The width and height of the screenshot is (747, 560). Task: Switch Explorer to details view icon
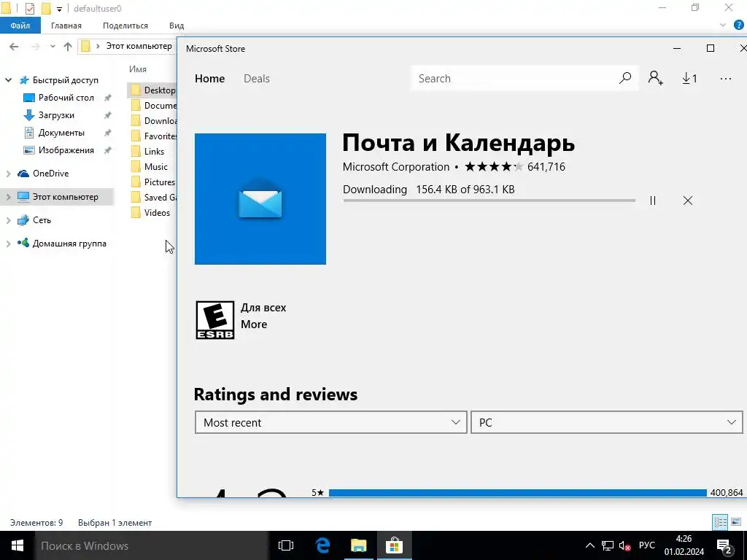(720, 522)
